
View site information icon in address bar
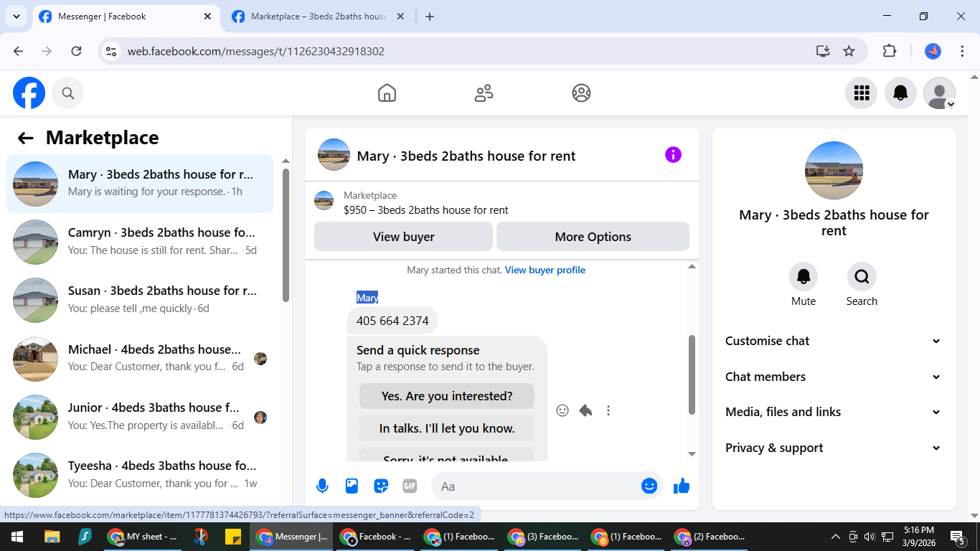coord(111,51)
